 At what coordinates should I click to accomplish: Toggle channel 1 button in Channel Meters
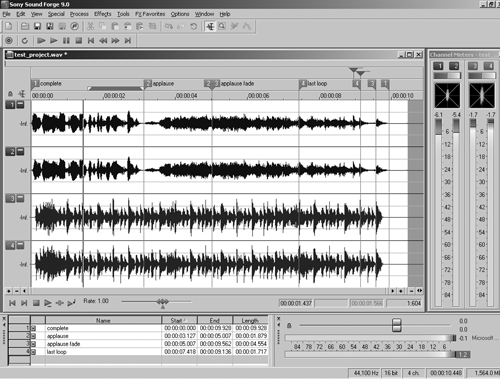438,66
